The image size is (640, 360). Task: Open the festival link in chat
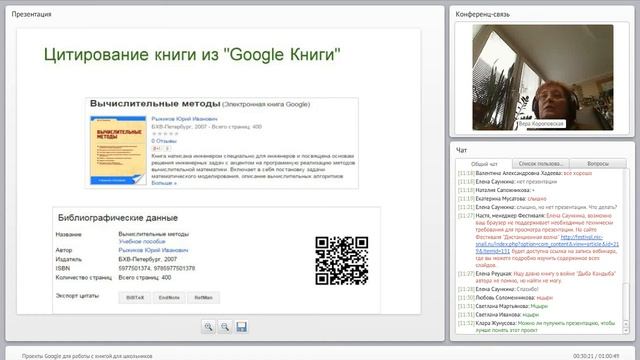(547, 244)
